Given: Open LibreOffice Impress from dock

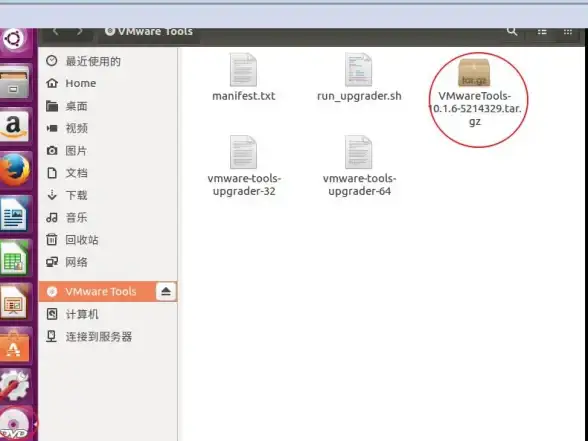Looking at the screenshot, I should coord(14,303).
